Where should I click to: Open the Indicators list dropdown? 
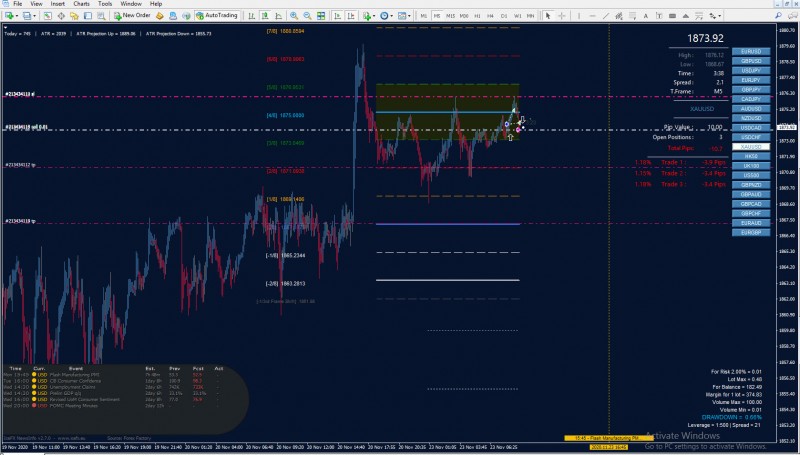pos(368,16)
